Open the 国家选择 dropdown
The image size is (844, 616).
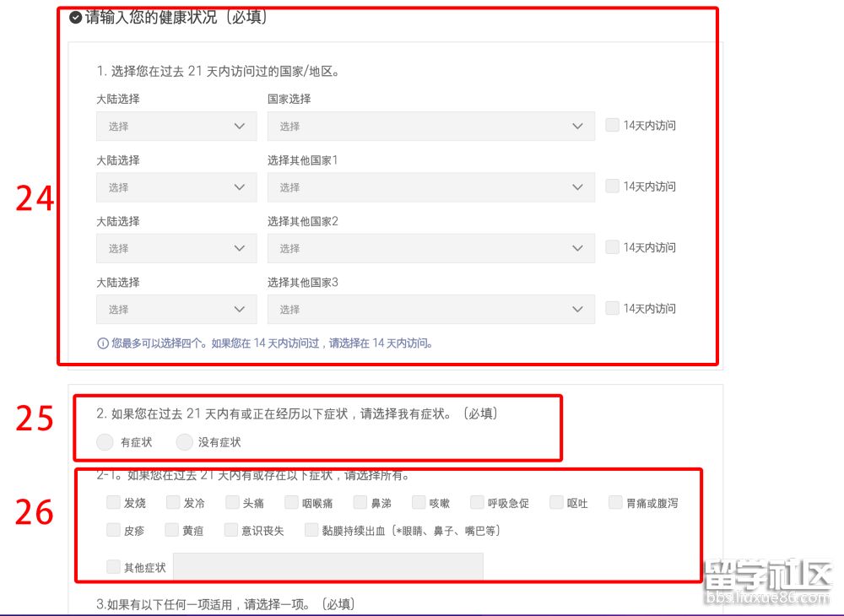coord(430,126)
